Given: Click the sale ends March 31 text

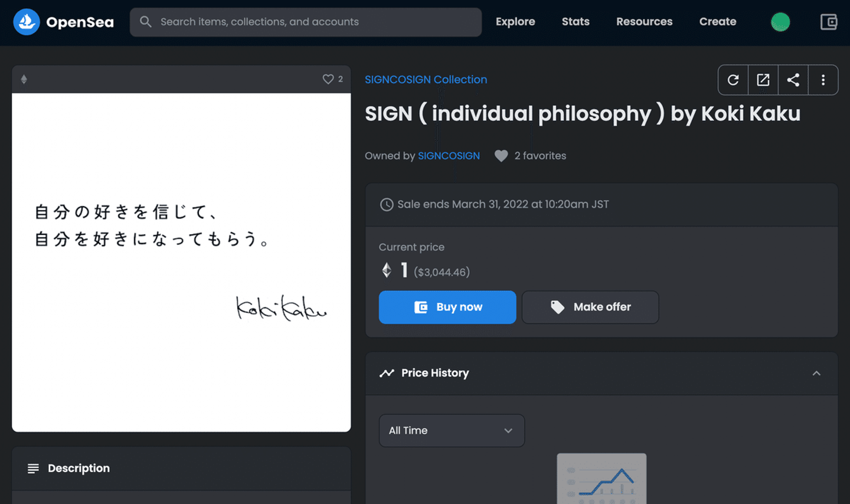Looking at the screenshot, I should [x=503, y=204].
